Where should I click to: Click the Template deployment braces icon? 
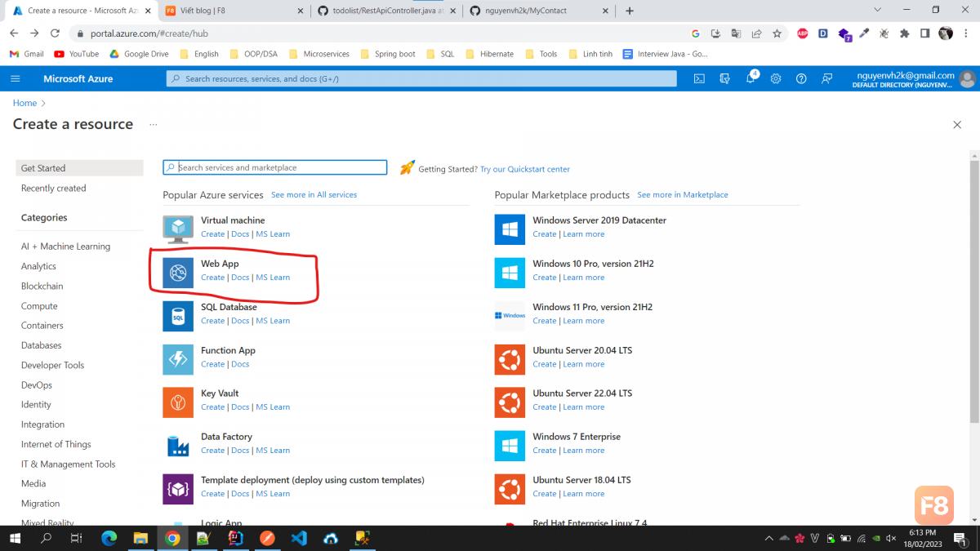[178, 489]
